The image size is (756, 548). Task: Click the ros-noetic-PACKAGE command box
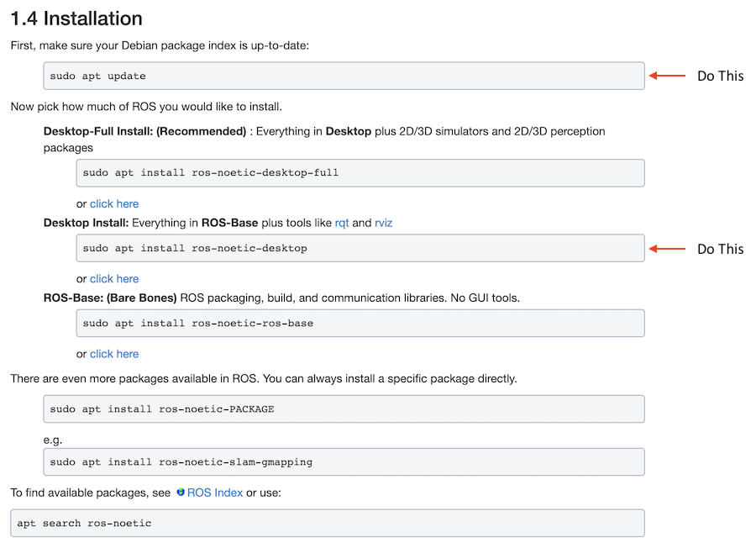click(x=344, y=409)
